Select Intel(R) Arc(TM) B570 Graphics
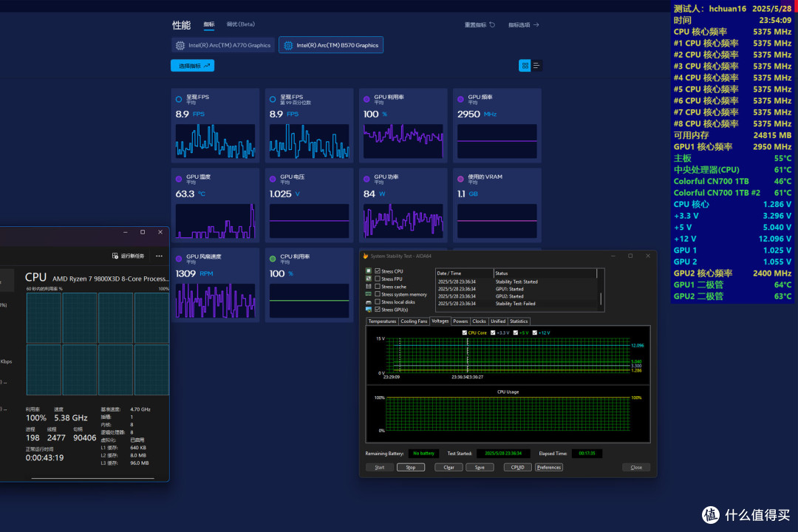 331,45
